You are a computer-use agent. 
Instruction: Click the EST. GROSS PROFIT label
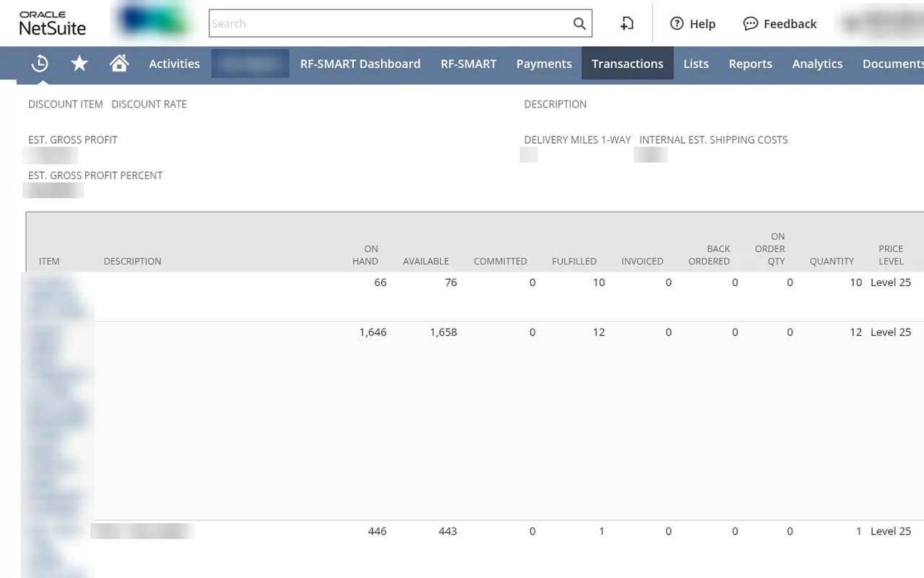pyautogui.click(x=73, y=139)
